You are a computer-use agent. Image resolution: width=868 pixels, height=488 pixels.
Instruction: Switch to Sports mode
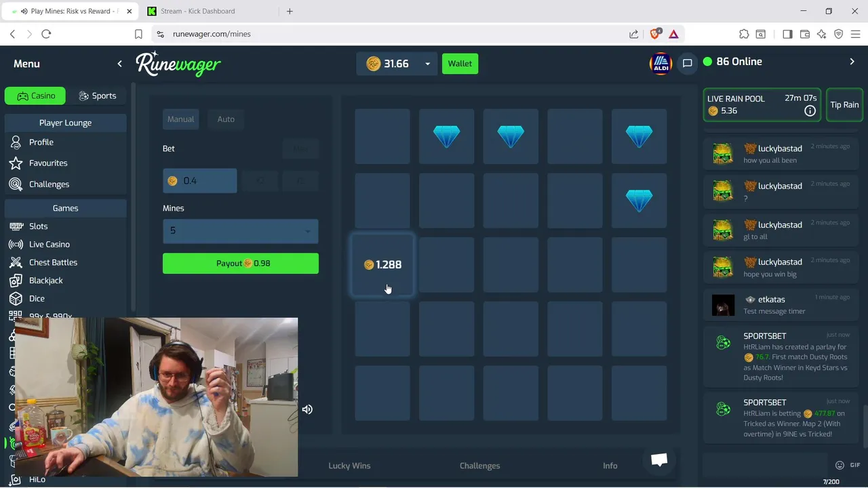click(x=97, y=96)
